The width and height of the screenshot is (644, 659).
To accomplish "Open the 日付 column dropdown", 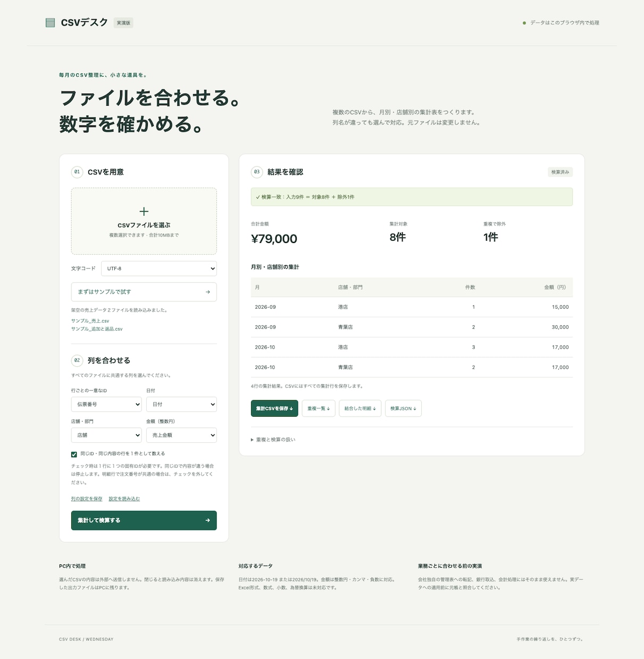I will point(181,404).
